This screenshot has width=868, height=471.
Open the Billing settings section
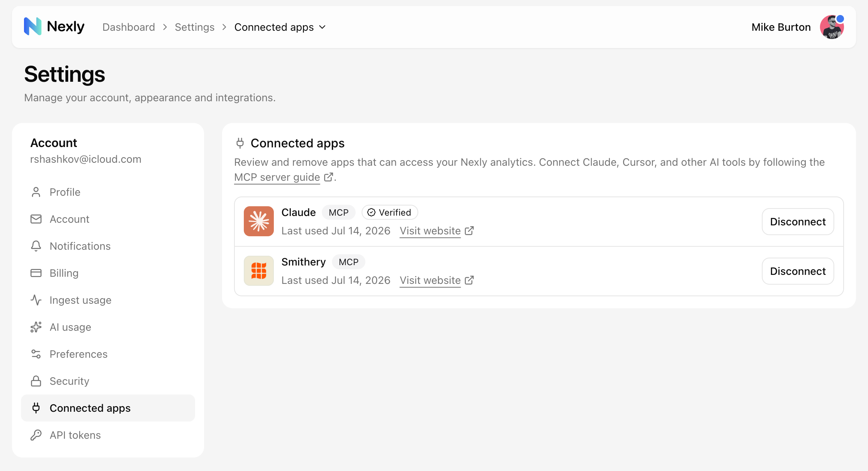pos(108,273)
